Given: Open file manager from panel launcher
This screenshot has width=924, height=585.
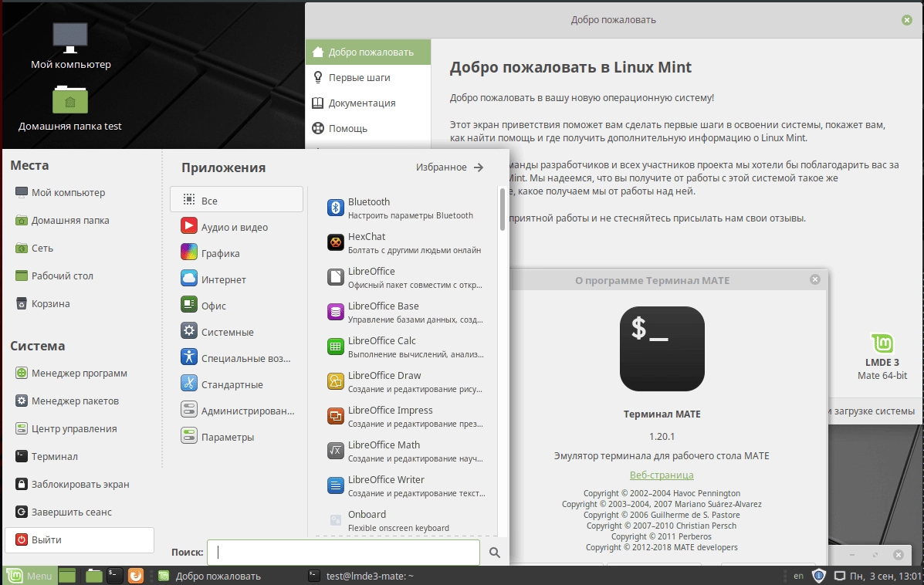Looking at the screenshot, I should coord(93,576).
